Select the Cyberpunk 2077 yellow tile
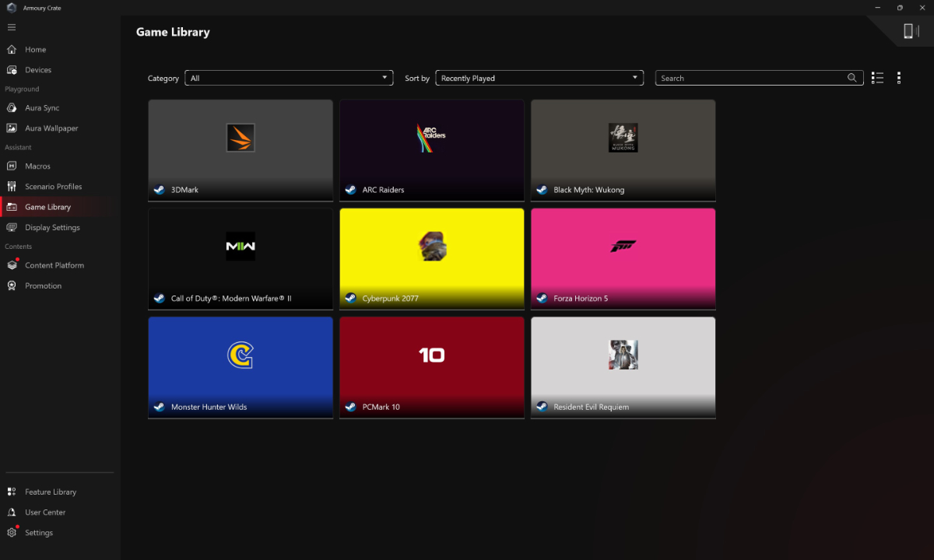 coord(431,258)
